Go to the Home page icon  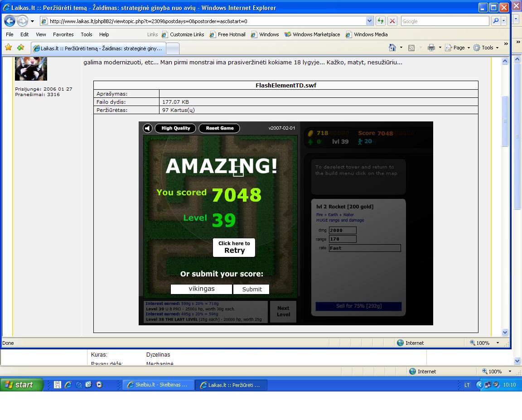[392, 48]
